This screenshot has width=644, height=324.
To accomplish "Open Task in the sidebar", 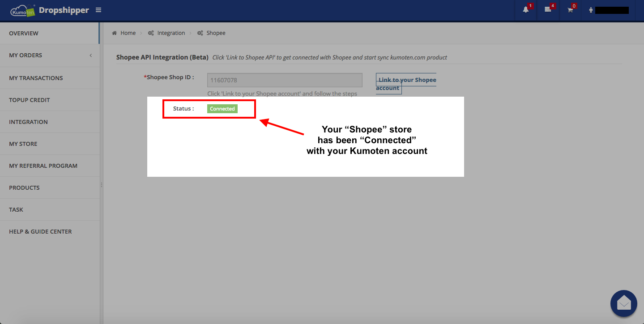I will pyautogui.click(x=49, y=209).
